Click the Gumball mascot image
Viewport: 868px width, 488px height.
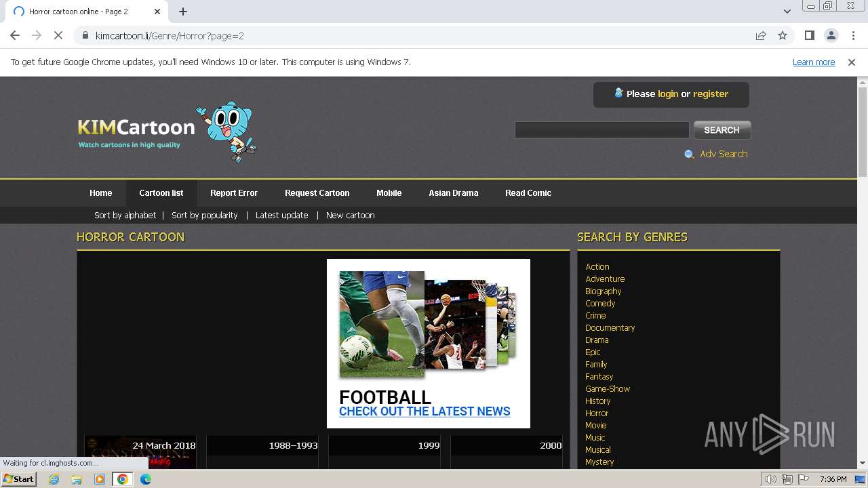click(x=227, y=132)
